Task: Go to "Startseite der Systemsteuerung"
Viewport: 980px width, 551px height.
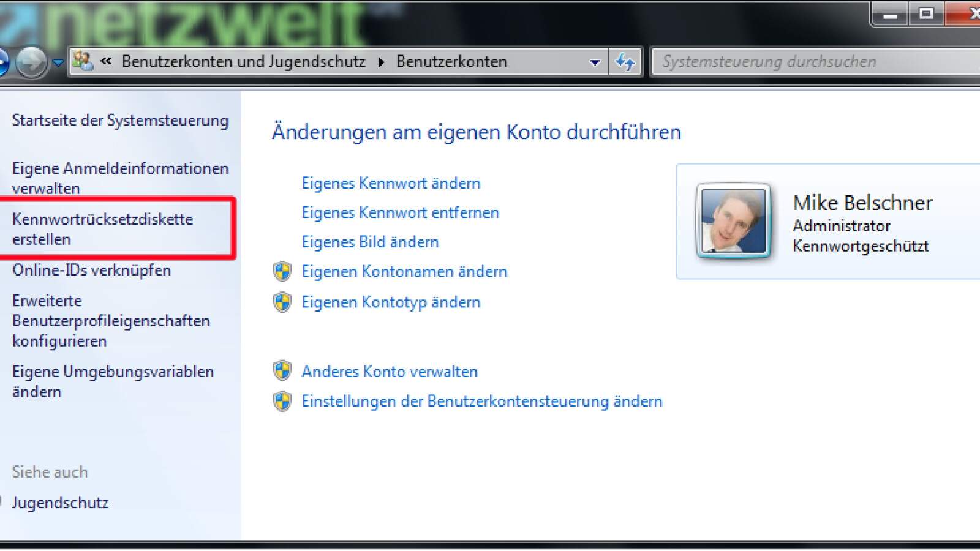Action: 119,120
